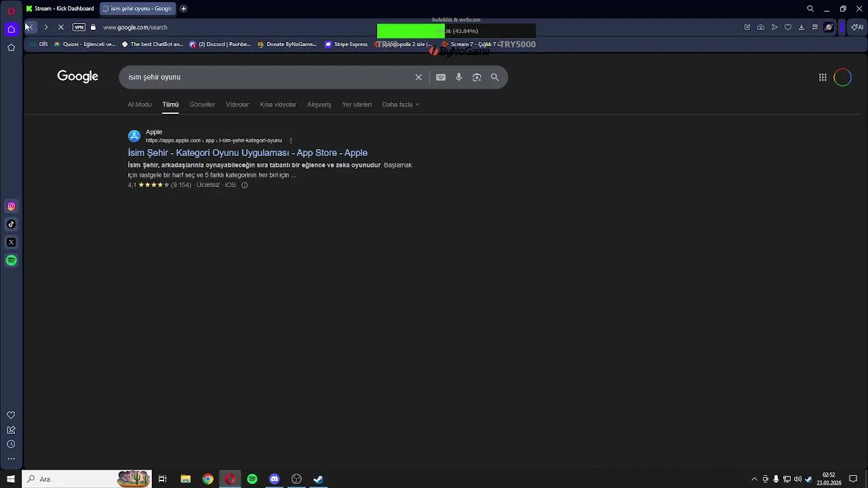Open Spotify in the Opera sidebar
Viewport: 868px width, 488px height.
(x=11, y=260)
